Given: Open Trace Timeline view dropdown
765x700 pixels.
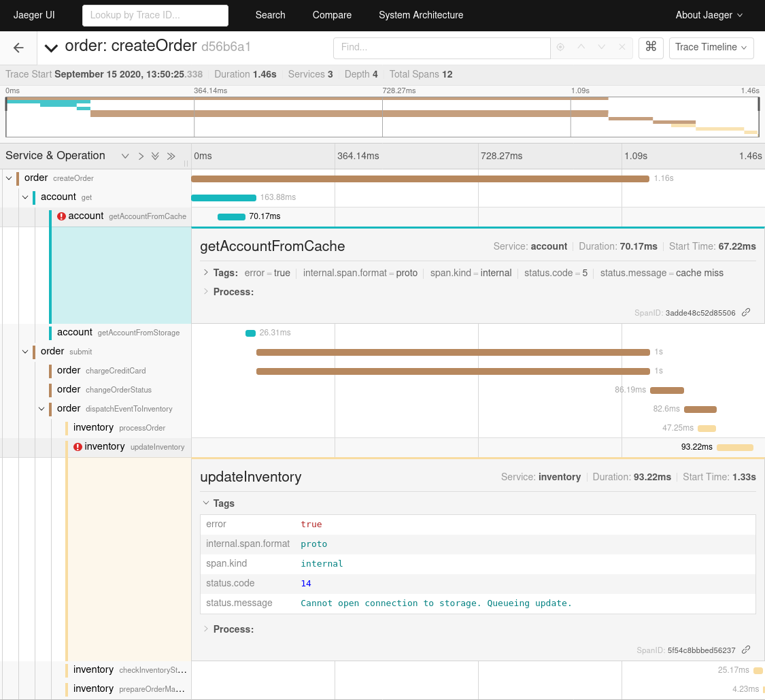Looking at the screenshot, I should pos(711,48).
